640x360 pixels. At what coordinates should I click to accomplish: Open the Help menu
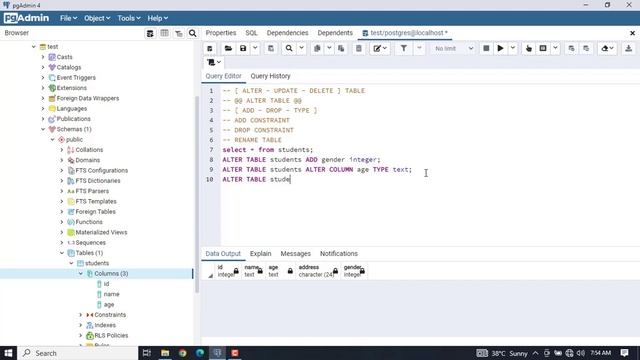tap(158, 18)
